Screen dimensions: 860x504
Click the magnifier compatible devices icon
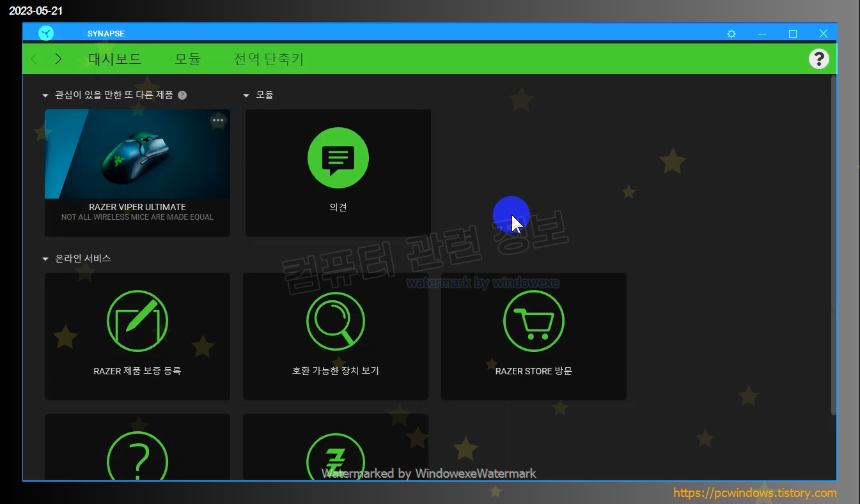[x=336, y=321]
